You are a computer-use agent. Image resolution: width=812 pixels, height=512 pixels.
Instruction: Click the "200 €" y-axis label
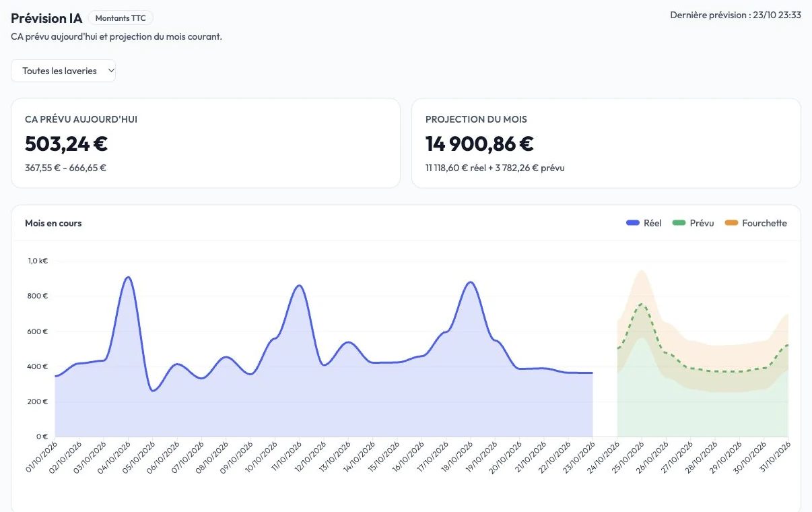click(x=37, y=402)
